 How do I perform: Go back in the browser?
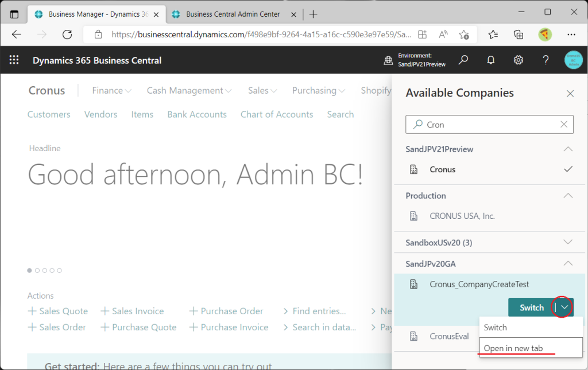tap(17, 34)
